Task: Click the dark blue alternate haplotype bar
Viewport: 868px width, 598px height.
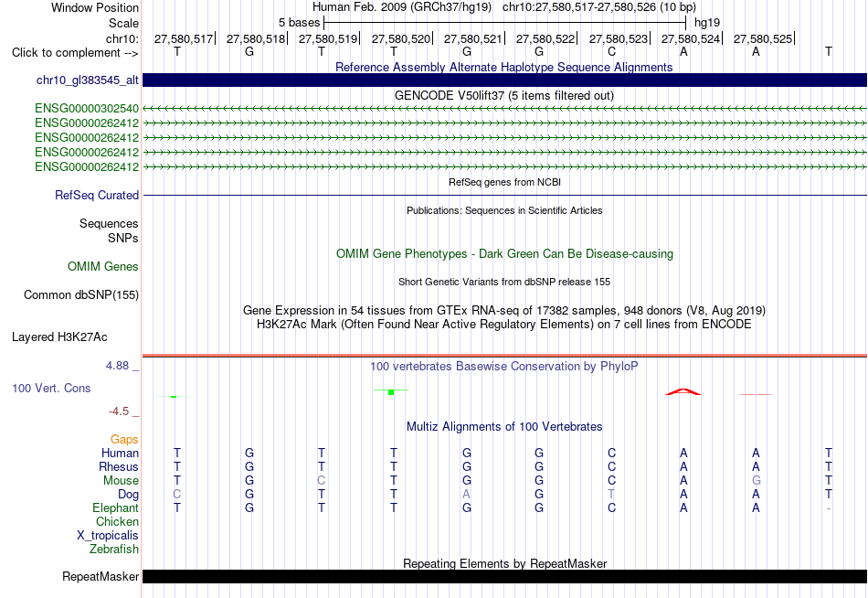Action: (504, 80)
